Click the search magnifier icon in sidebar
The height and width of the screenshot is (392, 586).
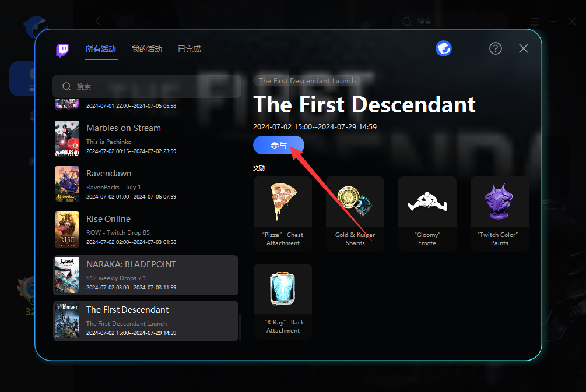point(66,87)
